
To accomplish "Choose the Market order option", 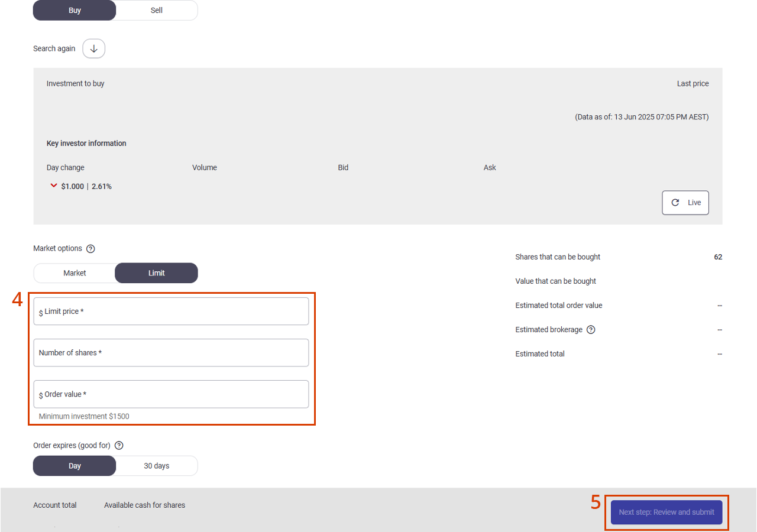I will (x=75, y=273).
